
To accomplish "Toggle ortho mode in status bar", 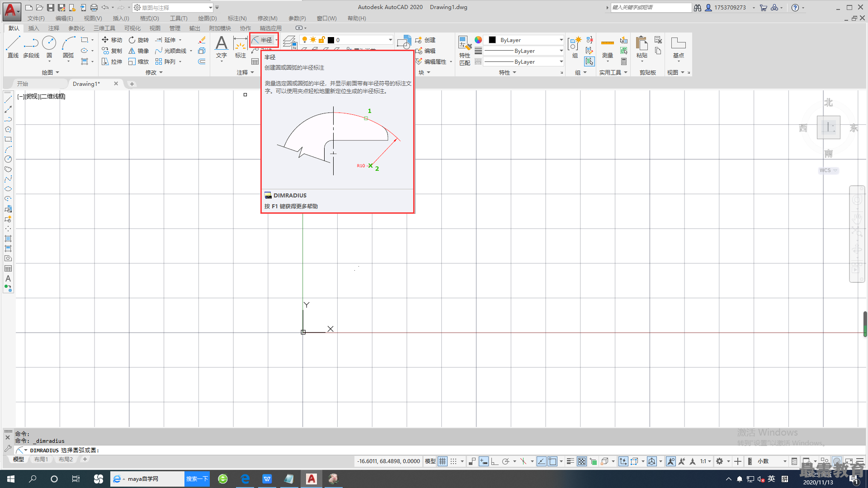I will pyautogui.click(x=495, y=461).
